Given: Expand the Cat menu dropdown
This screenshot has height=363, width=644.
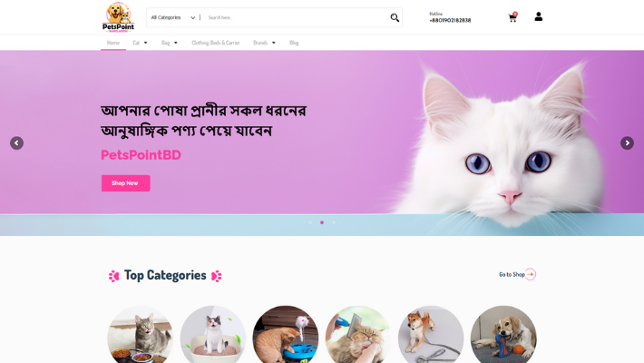Looking at the screenshot, I should point(140,43).
